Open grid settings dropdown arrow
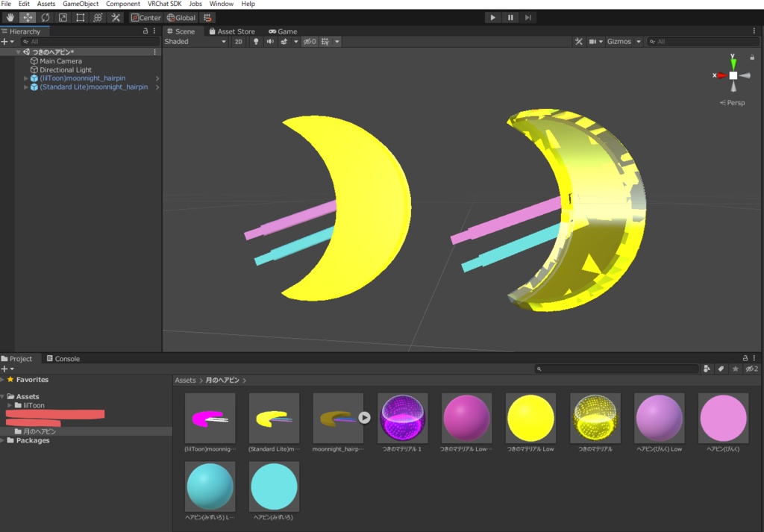Screen dimensions: 764x532 click(x=336, y=41)
